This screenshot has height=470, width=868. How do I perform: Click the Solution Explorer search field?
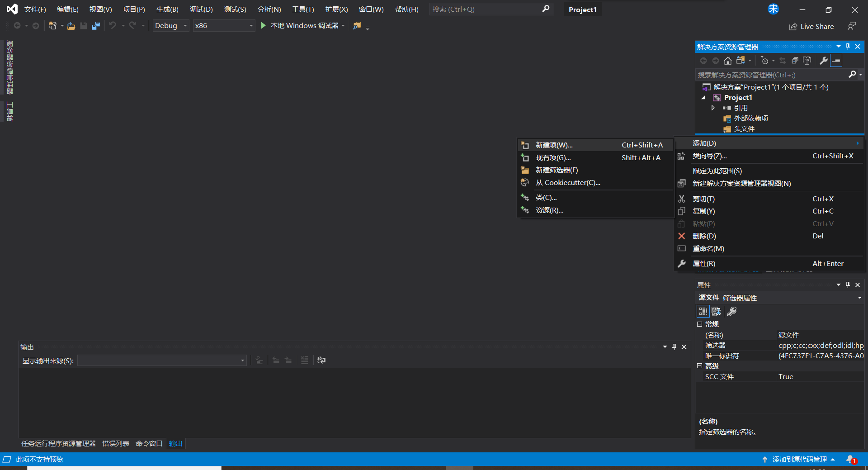(771, 75)
